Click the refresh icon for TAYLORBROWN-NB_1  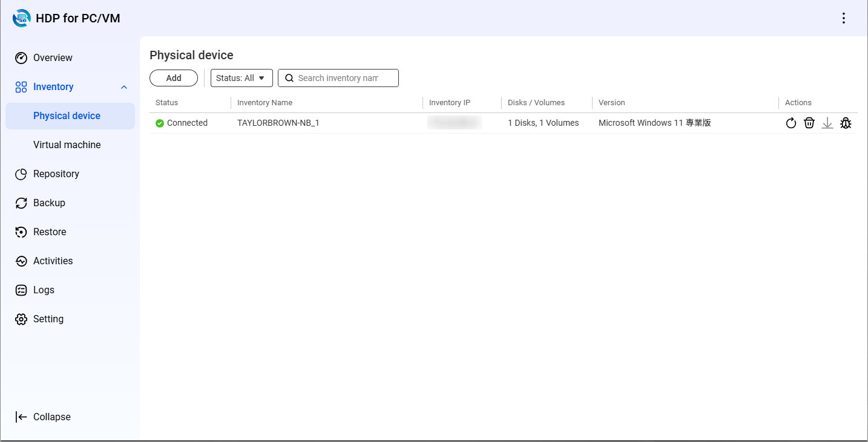791,123
